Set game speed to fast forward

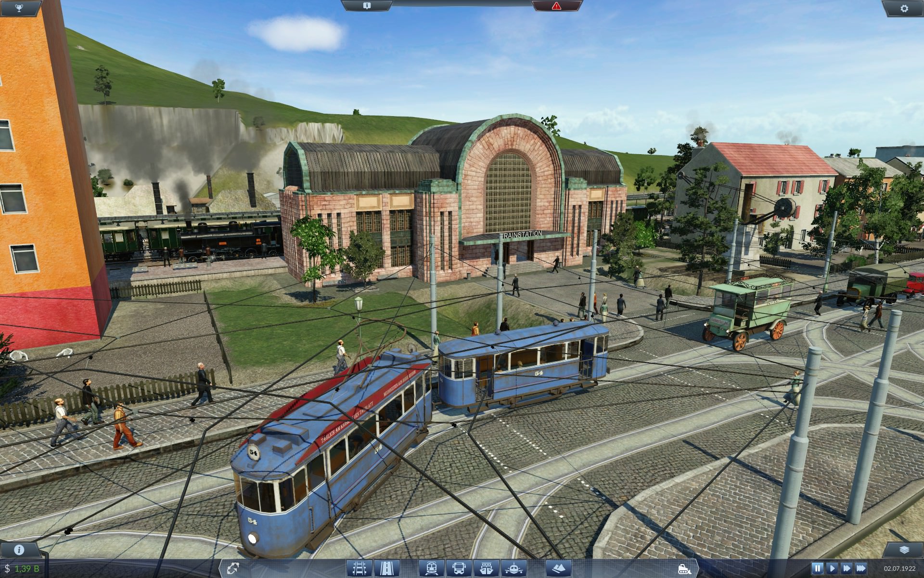pos(847,569)
